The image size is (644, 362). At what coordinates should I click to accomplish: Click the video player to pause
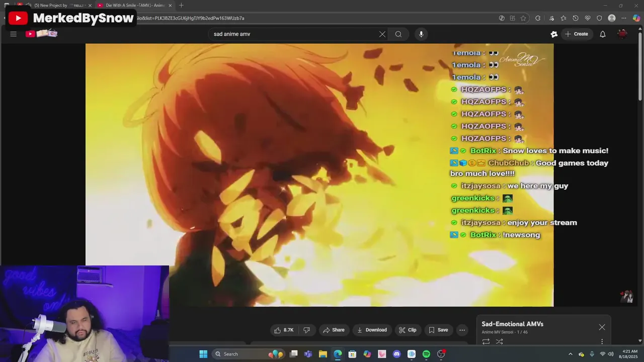(319, 175)
